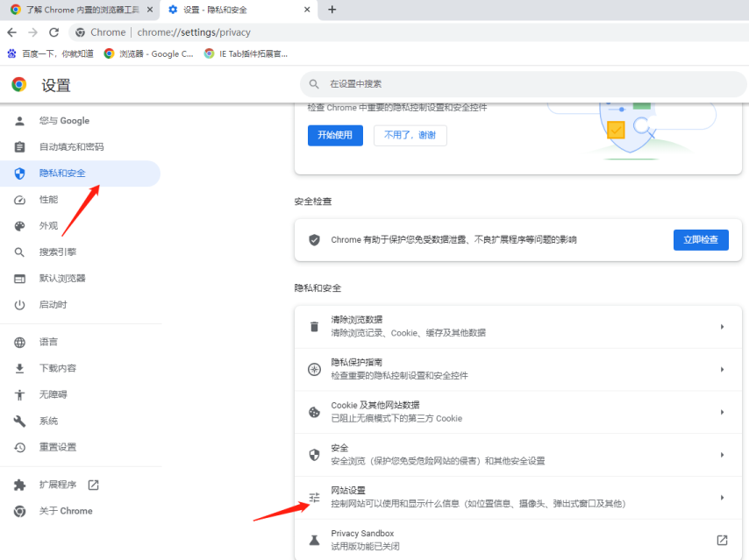The height and width of the screenshot is (560, 749).
Task: Decline with 不用了，谢谢 button
Action: tap(410, 135)
